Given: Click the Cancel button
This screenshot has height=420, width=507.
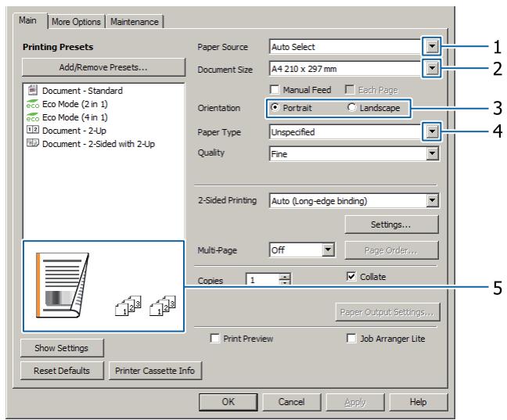Looking at the screenshot, I should pyautogui.click(x=291, y=402).
